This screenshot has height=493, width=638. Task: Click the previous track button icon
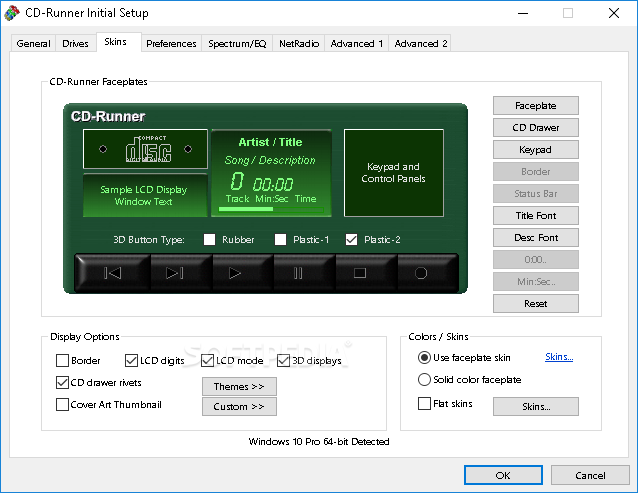tap(113, 273)
